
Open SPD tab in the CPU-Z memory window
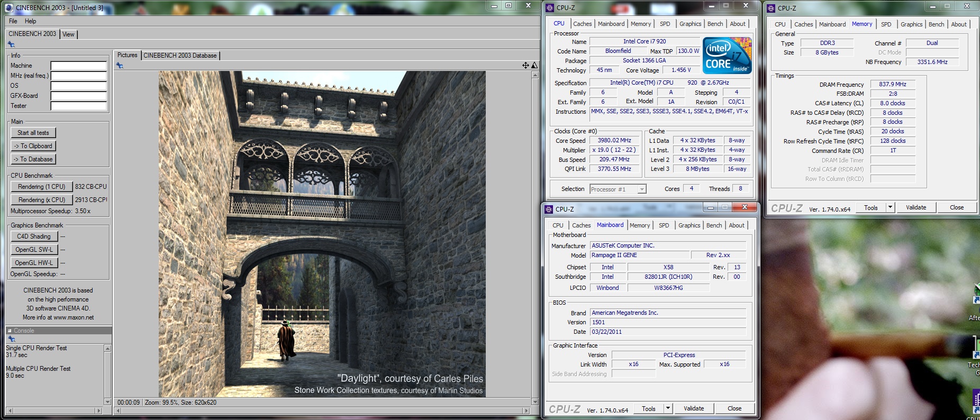[x=886, y=24]
